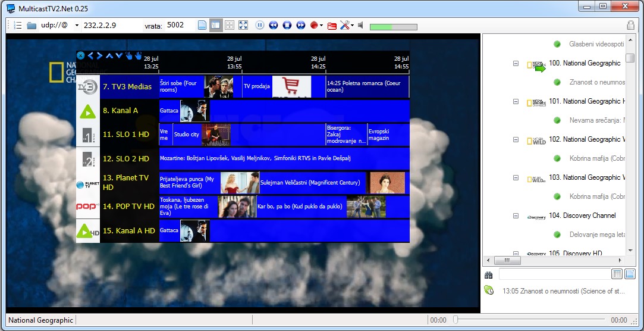The width and height of the screenshot is (644, 331).
Task: Click the rewind button
Action: click(x=274, y=26)
